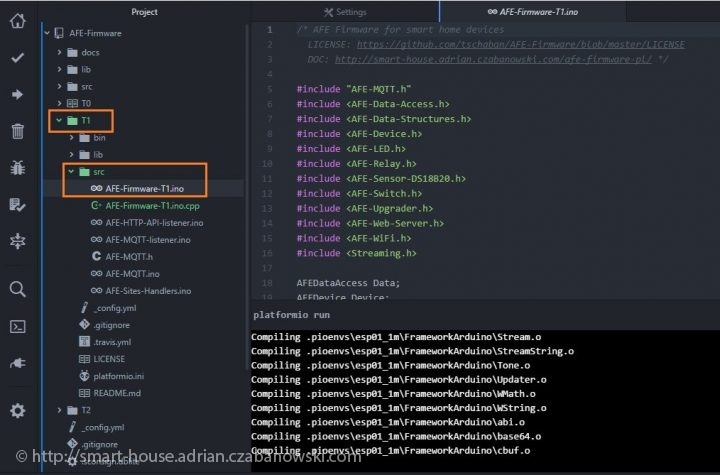Open Serial Monitor plug icon
The height and width of the screenshot is (475, 720).
(x=17, y=362)
